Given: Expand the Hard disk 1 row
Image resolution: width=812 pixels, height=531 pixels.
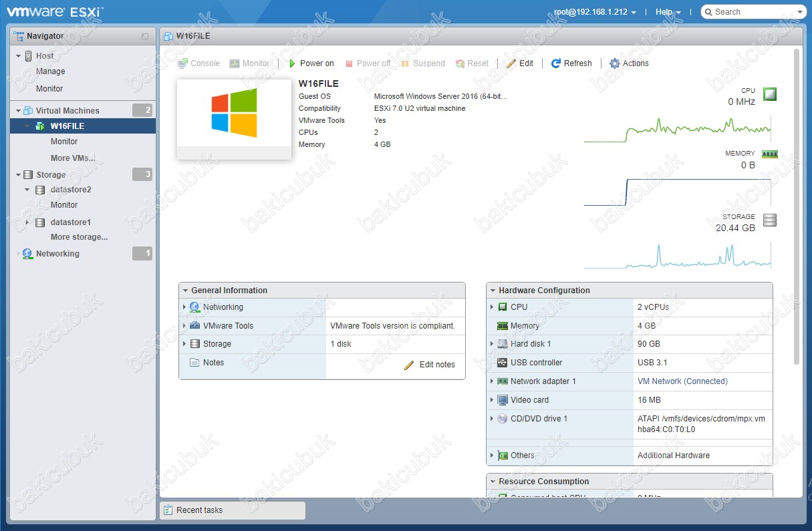Looking at the screenshot, I should click(x=492, y=344).
